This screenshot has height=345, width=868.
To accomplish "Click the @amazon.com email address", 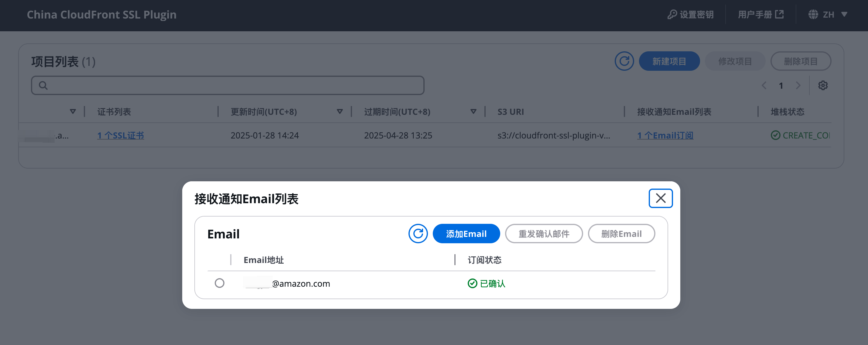I will 287,283.
